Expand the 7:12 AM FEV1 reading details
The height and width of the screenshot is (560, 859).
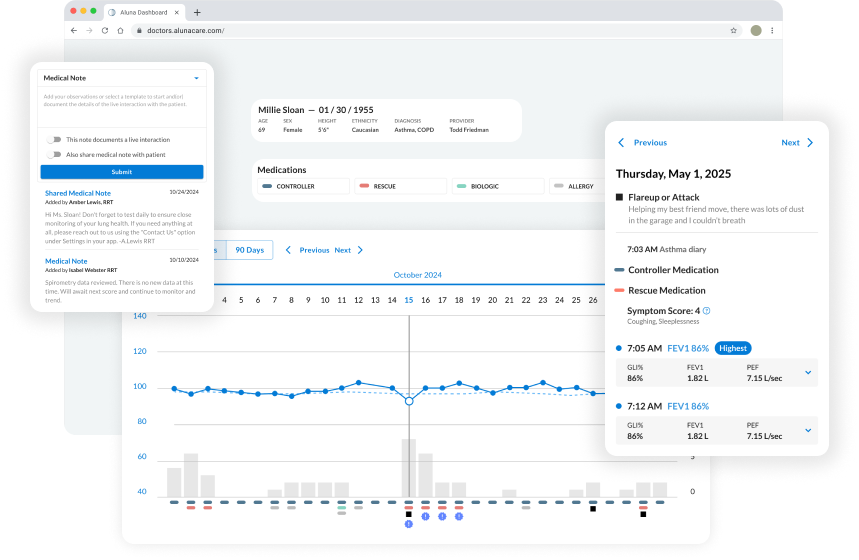(808, 431)
